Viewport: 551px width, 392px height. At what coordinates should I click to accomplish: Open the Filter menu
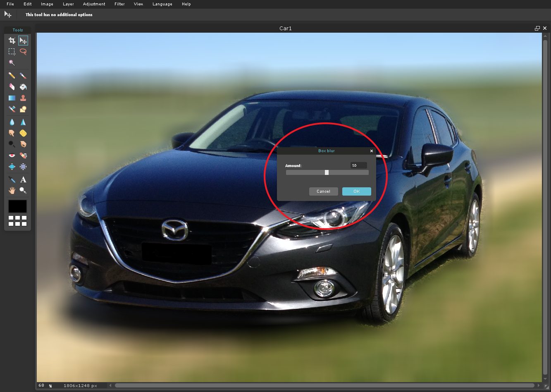pyautogui.click(x=120, y=4)
